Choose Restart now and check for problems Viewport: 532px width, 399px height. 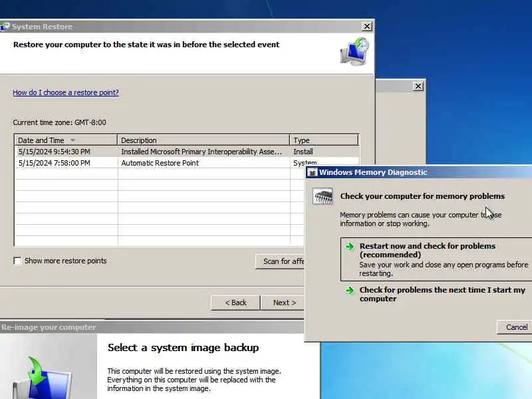click(x=436, y=259)
